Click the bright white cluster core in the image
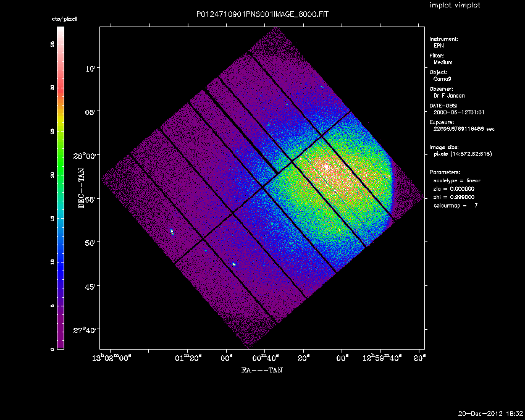The height and width of the screenshot is (420, 525). pyautogui.click(x=324, y=167)
